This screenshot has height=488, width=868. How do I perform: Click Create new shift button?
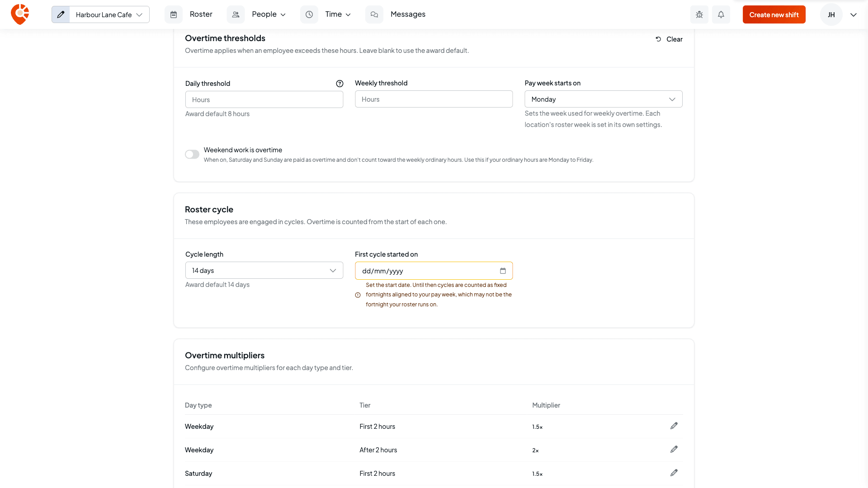(774, 14)
